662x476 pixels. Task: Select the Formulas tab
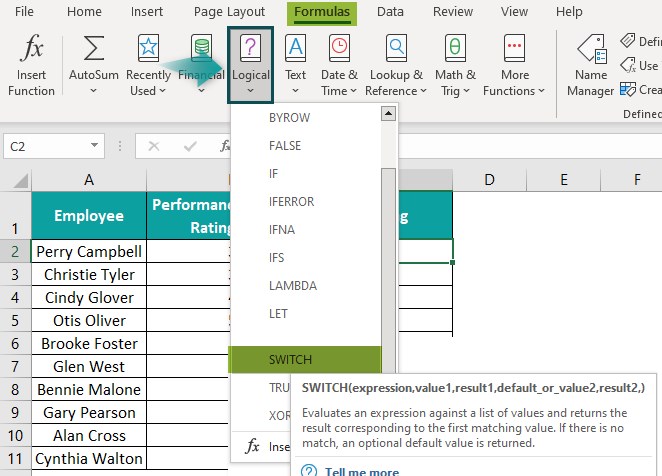(322, 13)
